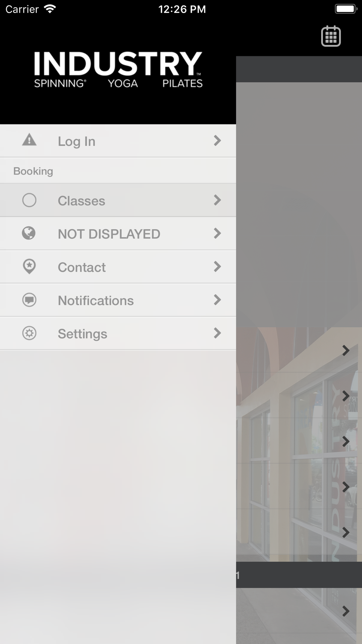Open the Contact text entry

point(82,267)
